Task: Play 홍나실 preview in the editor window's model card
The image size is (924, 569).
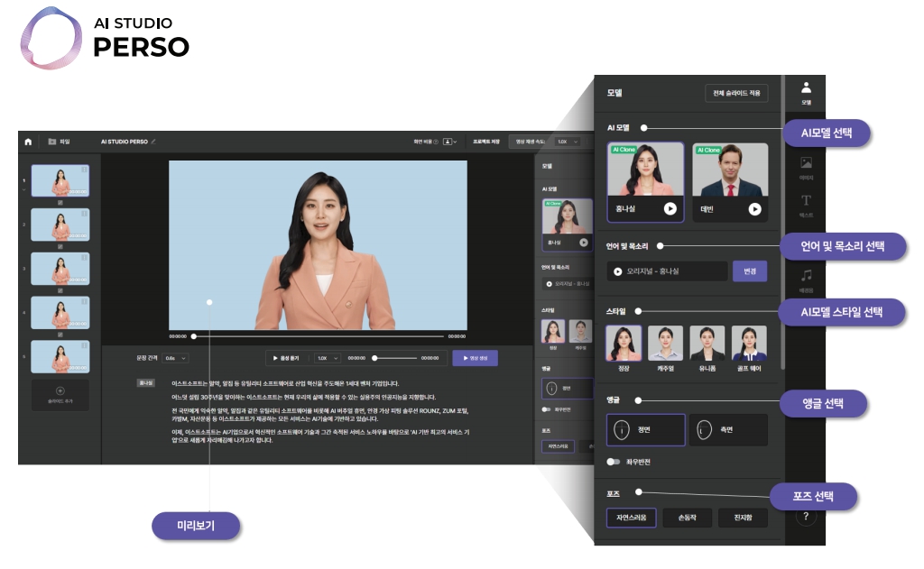Action: pyautogui.click(x=584, y=242)
